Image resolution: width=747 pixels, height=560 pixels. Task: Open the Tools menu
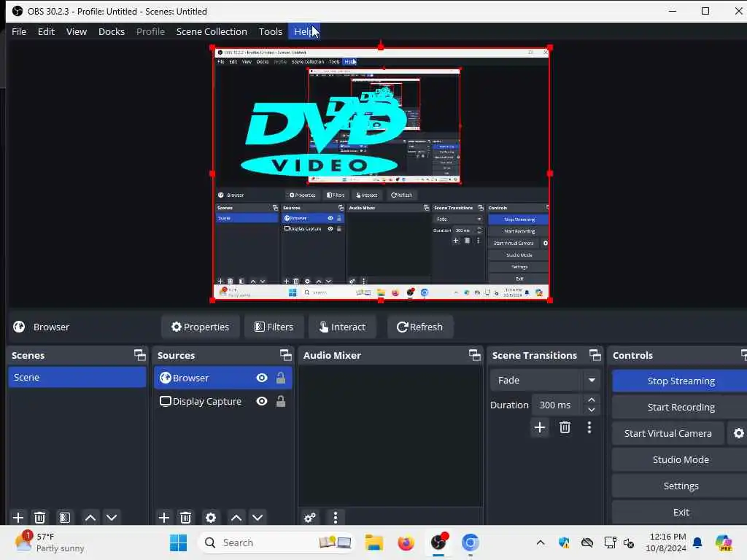tap(270, 31)
